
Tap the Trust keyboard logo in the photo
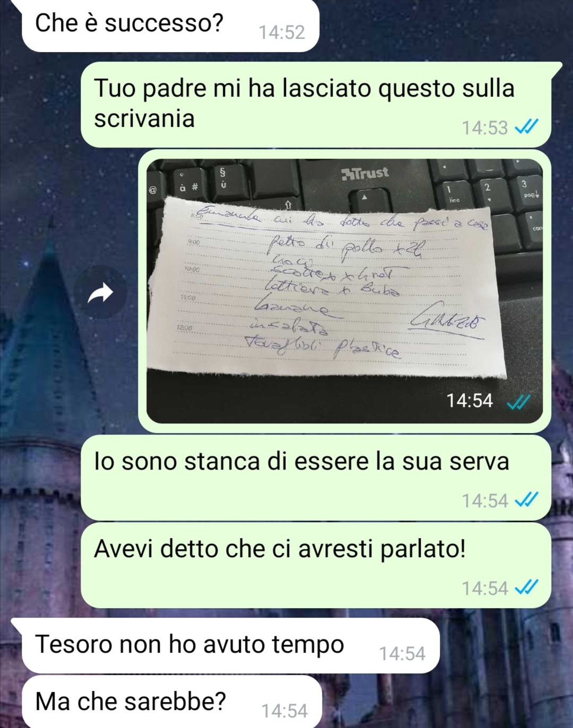(365, 174)
